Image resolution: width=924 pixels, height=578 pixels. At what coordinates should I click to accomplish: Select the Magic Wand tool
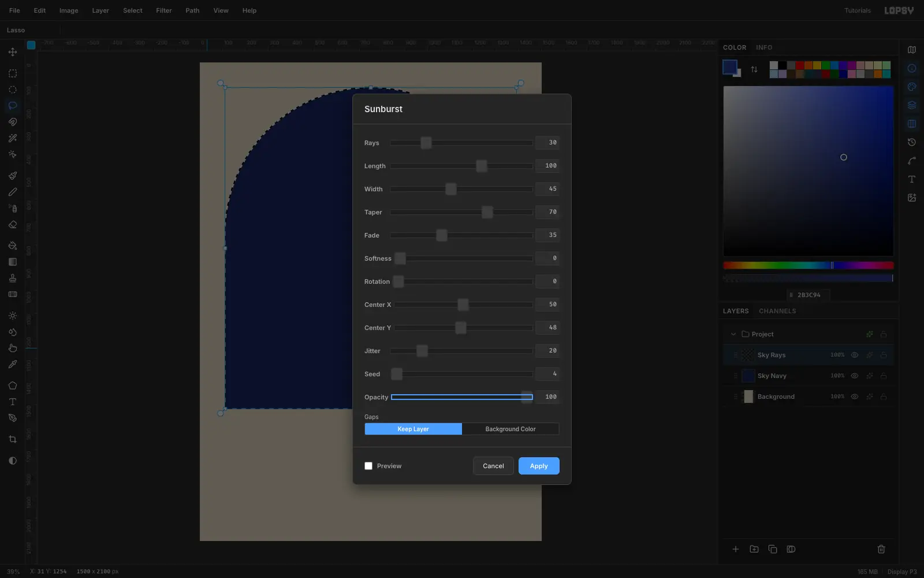(x=12, y=138)
